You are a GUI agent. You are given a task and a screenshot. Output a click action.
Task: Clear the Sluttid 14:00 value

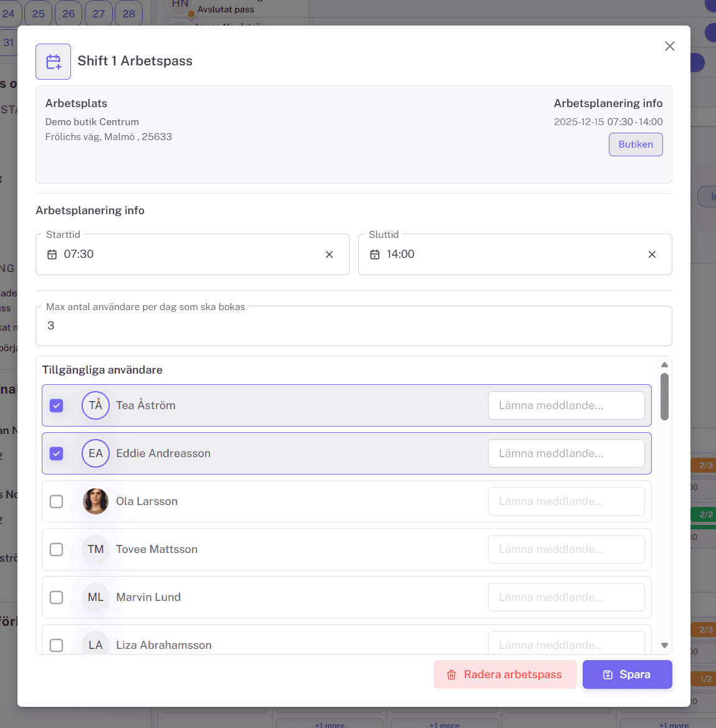[x=652, y=255]
